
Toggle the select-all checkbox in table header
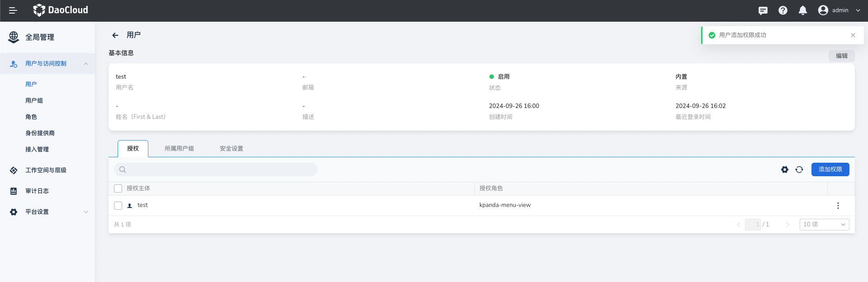pos(118,188)
